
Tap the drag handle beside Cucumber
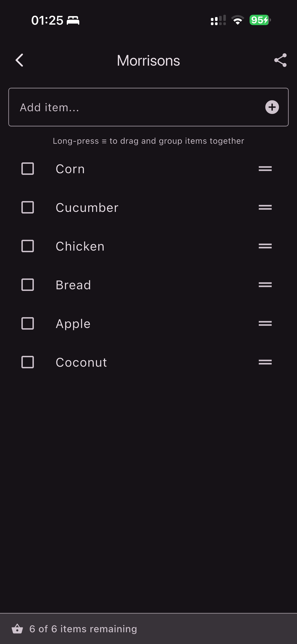(x=265, y=207)
